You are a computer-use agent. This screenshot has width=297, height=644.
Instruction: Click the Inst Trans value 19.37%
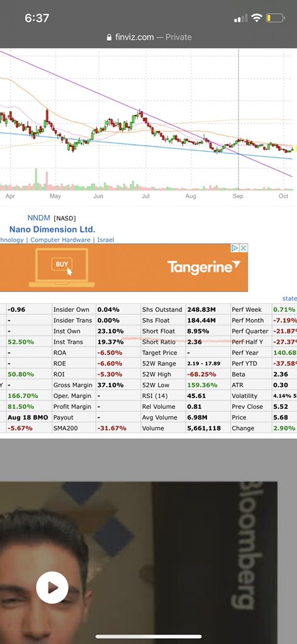coord(111,341)
